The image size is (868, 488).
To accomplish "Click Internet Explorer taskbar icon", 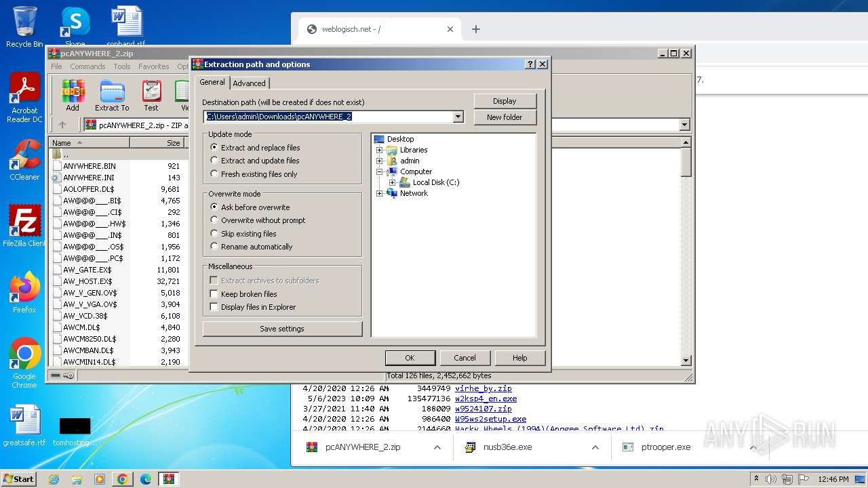I will click(54, 479).
